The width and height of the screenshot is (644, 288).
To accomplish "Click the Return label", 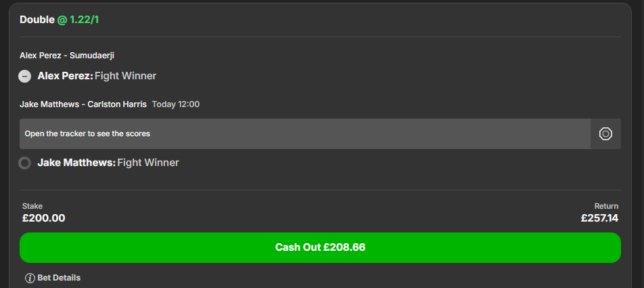I will pyautogui.click(x=606, y=206).
